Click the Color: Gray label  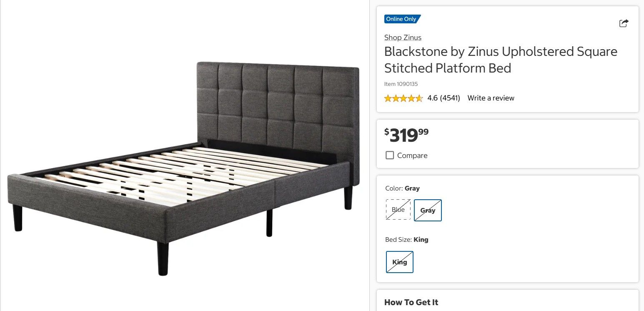point(402,188)
